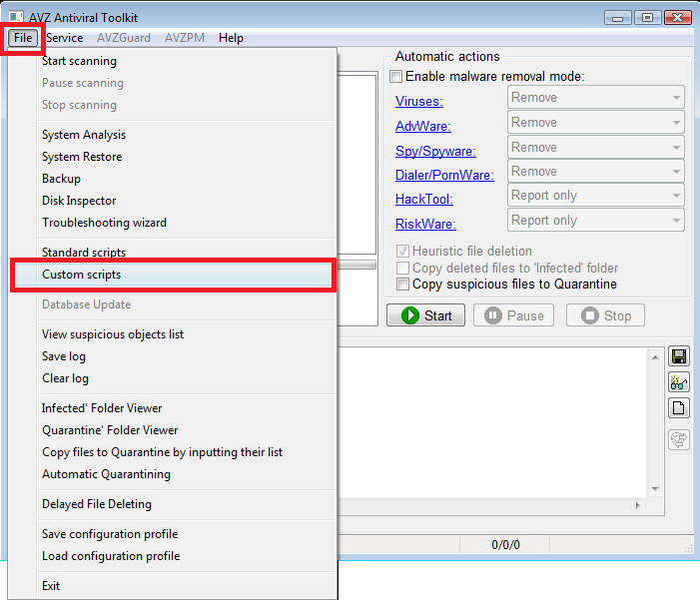Click the blank page clear-log icon

(x=679, y=408)
